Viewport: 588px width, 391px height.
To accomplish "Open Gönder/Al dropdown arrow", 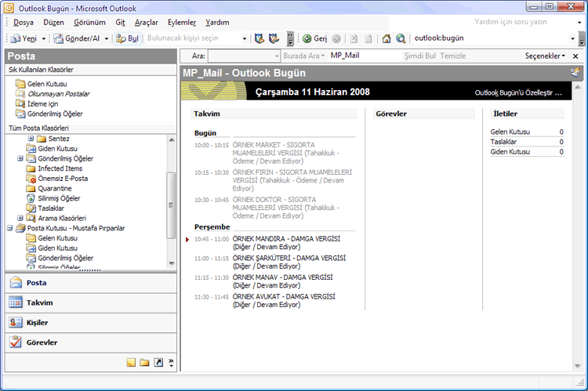I will pyautogui.click(x=107, y=38).
